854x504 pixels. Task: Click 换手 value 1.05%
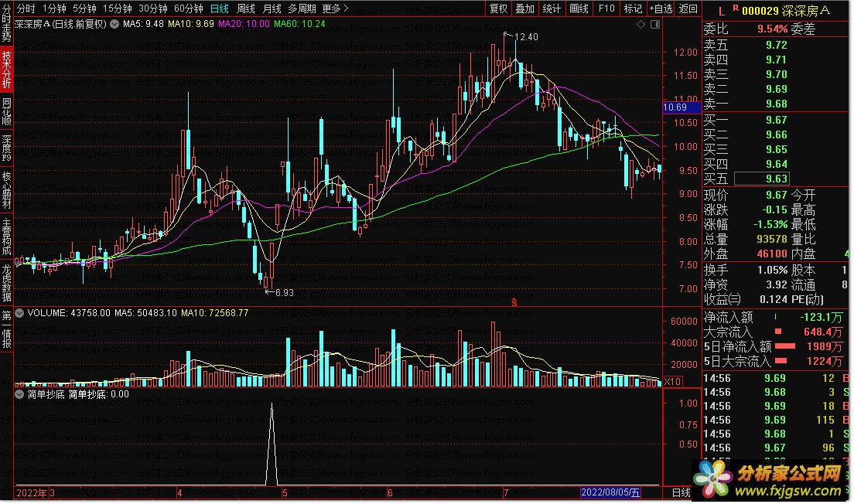click(x=772, y=270)
